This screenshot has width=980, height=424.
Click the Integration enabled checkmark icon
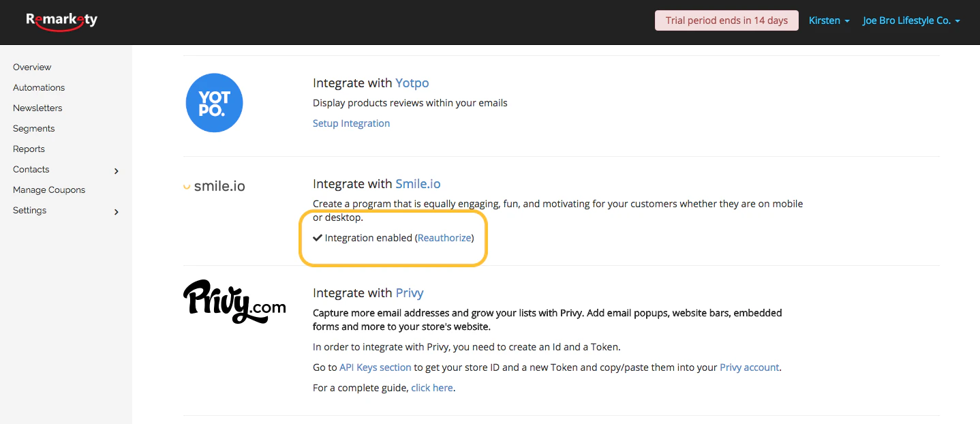tap(318, 238)
